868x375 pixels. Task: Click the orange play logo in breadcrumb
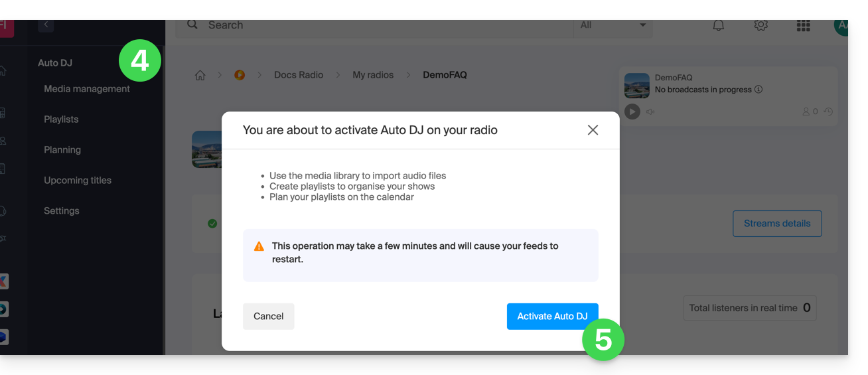(240, 75)
